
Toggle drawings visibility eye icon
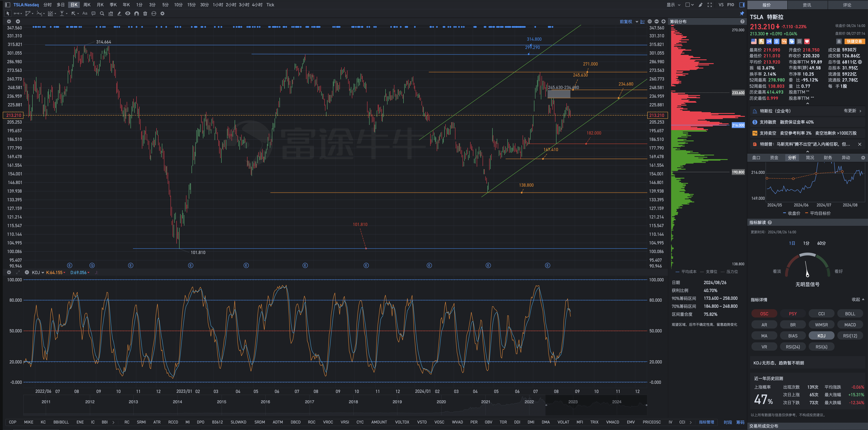(x=128, y=13)
